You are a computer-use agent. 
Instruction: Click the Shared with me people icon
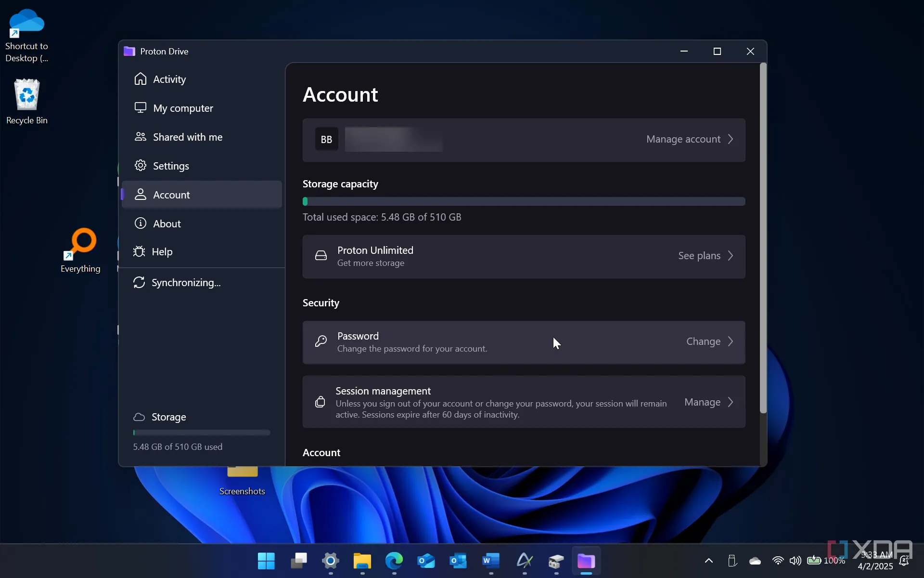[x=140, y=136]
